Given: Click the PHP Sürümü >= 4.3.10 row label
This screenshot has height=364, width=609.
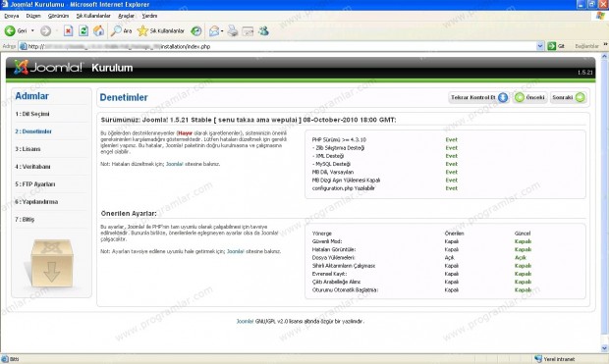Looking at the screenshot, I should coord(339,139).
